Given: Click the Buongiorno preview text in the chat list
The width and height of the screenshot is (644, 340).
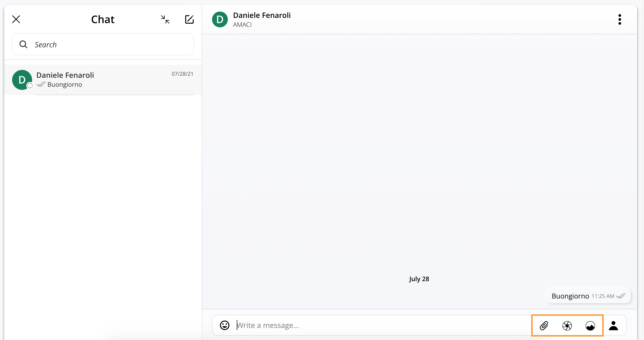Looking at the screenshot, I should pos(65,85).
